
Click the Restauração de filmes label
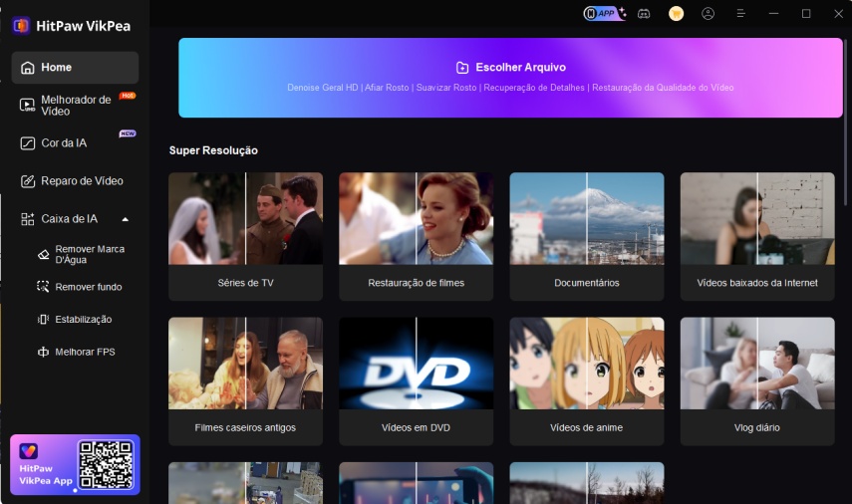click(x=417, y=283)
